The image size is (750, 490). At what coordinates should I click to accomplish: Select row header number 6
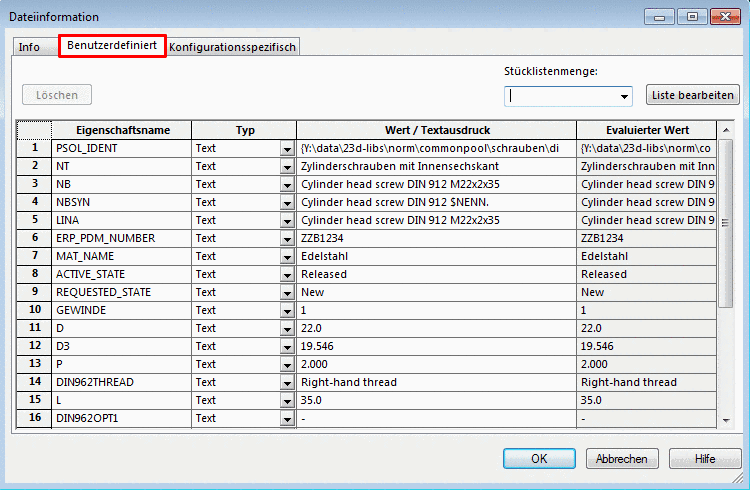34,238
